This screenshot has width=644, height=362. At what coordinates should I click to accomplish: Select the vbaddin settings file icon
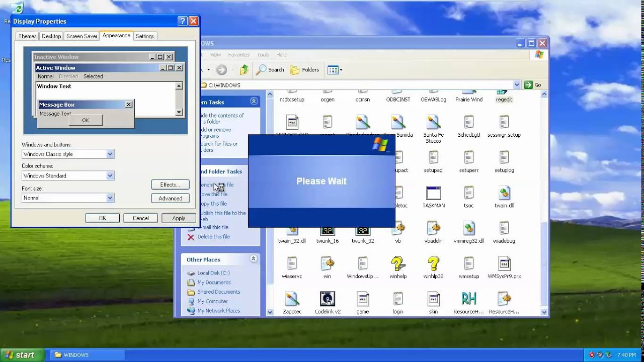pos(433,228)
